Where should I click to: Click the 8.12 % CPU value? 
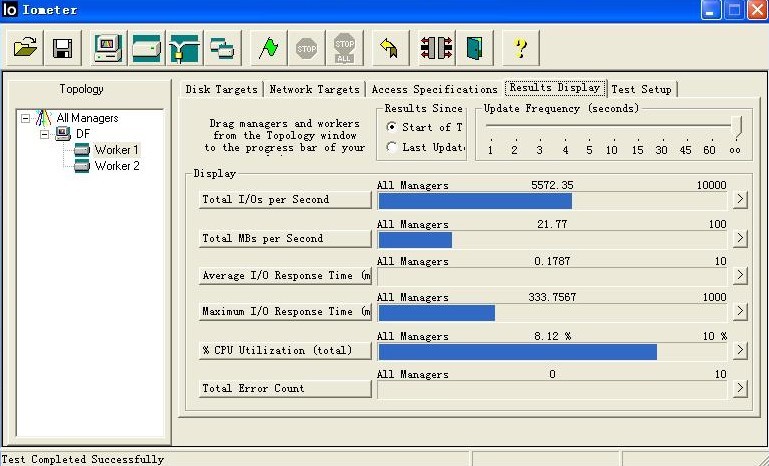coord(552,336)
